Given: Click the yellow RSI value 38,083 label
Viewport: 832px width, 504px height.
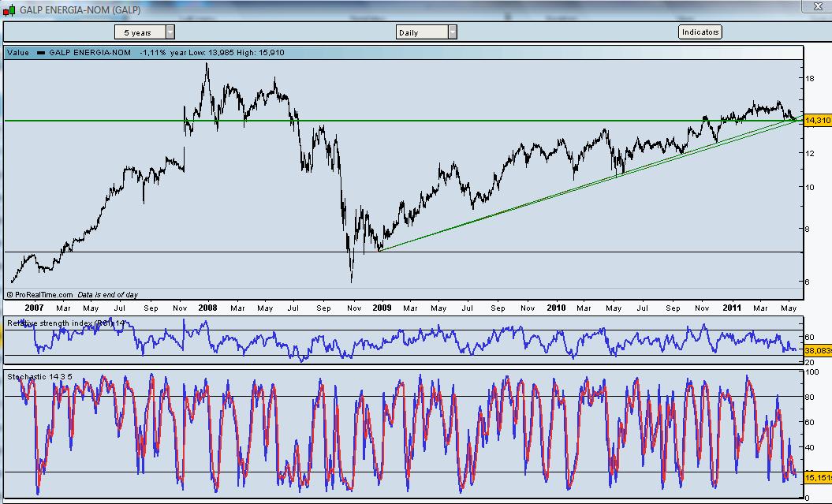Looking at the screenshot, I should tap(818, 351).
